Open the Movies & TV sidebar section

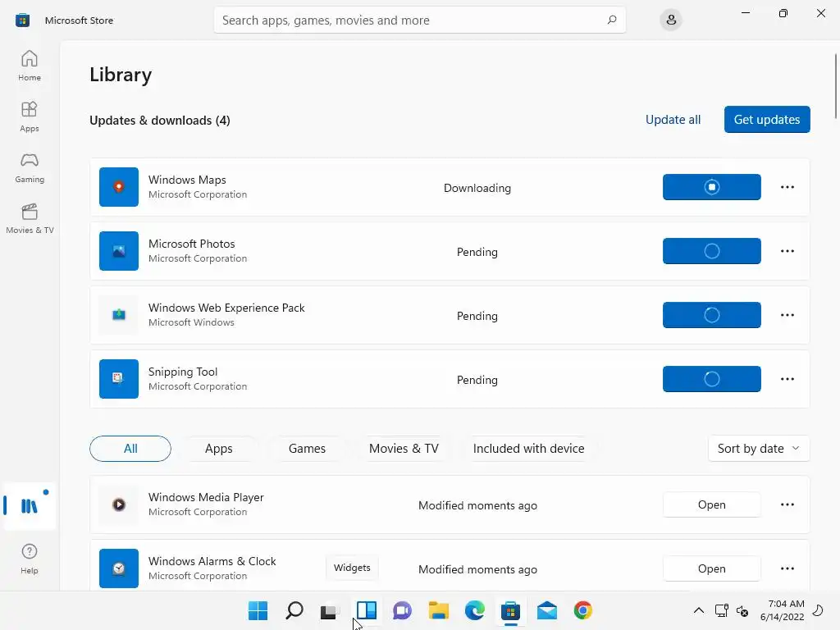pyautogui.click(x=30, y=218)
